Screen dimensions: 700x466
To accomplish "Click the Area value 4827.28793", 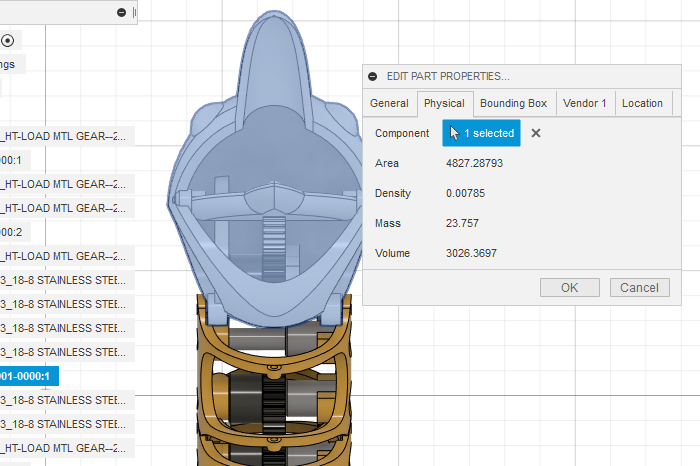I will tap(474, 163).
